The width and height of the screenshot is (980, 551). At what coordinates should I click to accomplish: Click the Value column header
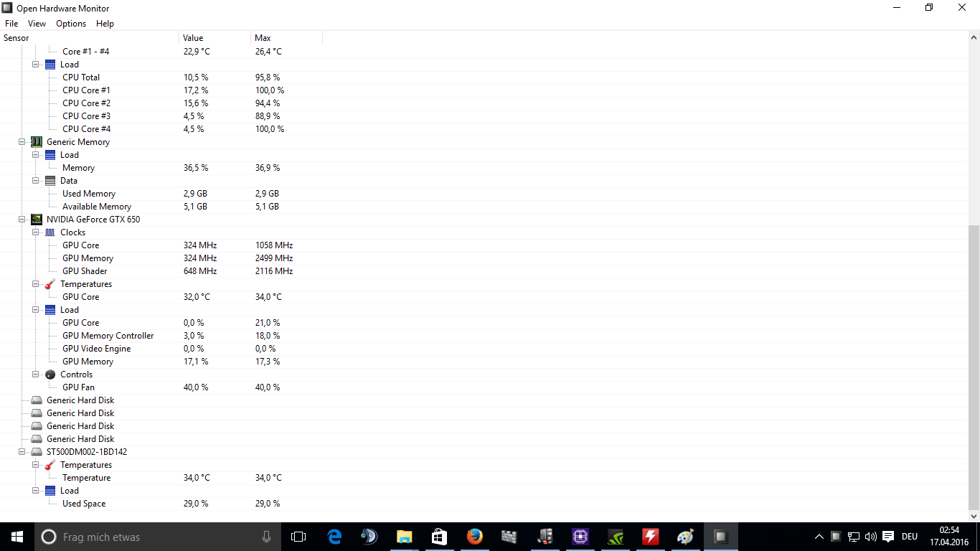point(215,38)
